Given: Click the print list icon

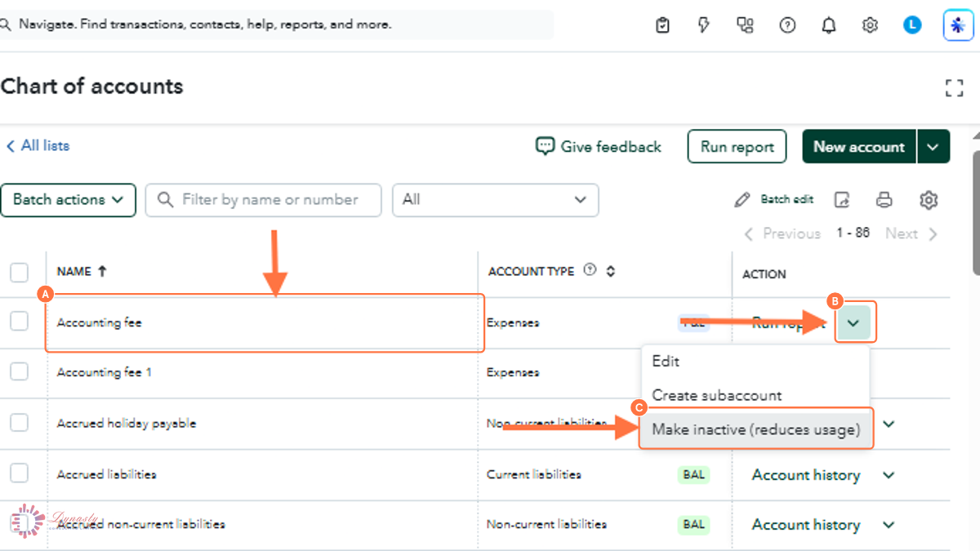Looking at the screenshot, I should coord(884,199).
